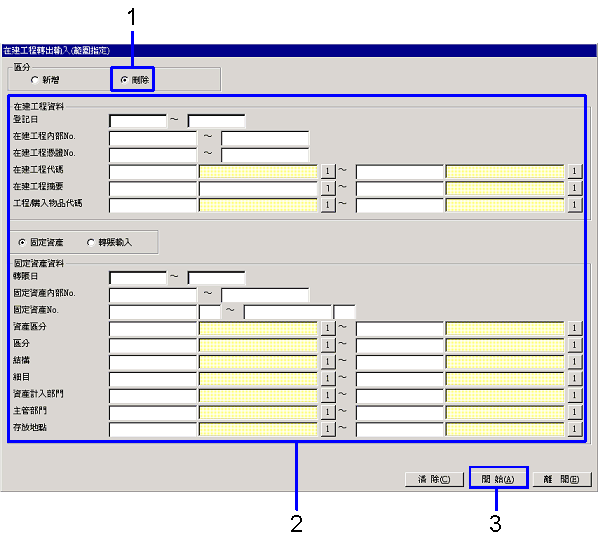Open lookup for ending 存放地點 field
This screenshot has height=539, width=598.
(x=574, y=429)
